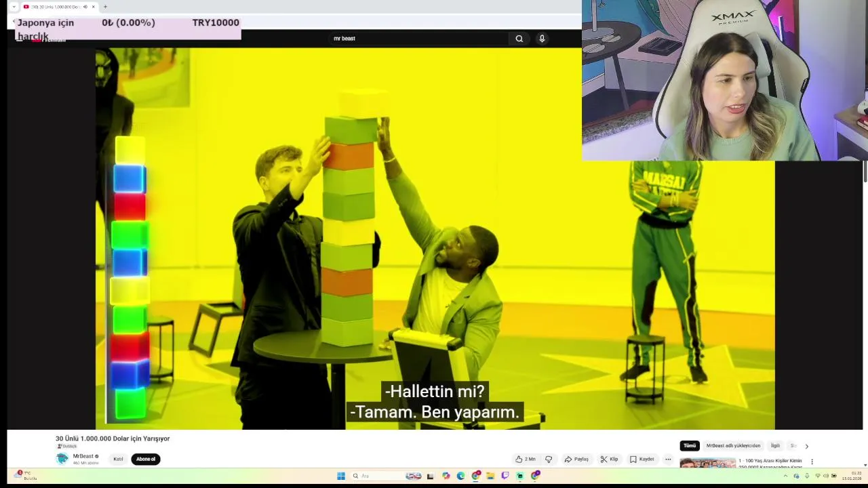Select the 'MrBeast adlı yükleyiciden' chip

coord(733,445)
